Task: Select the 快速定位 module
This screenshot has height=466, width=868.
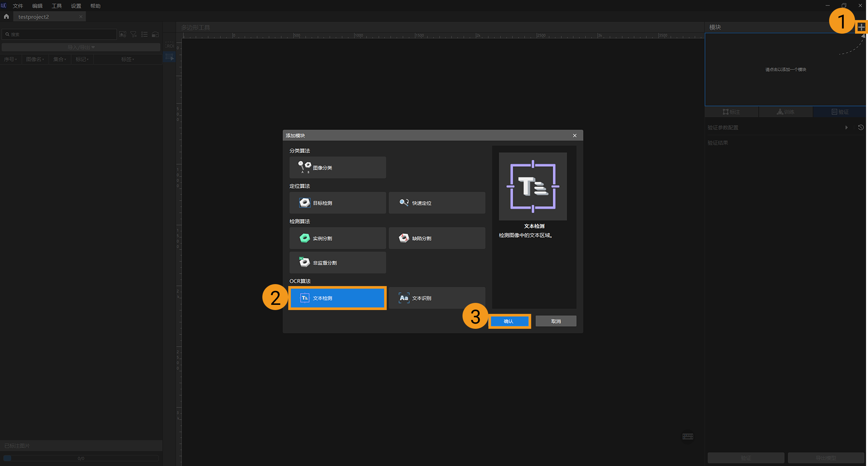Action: [437, 203]
